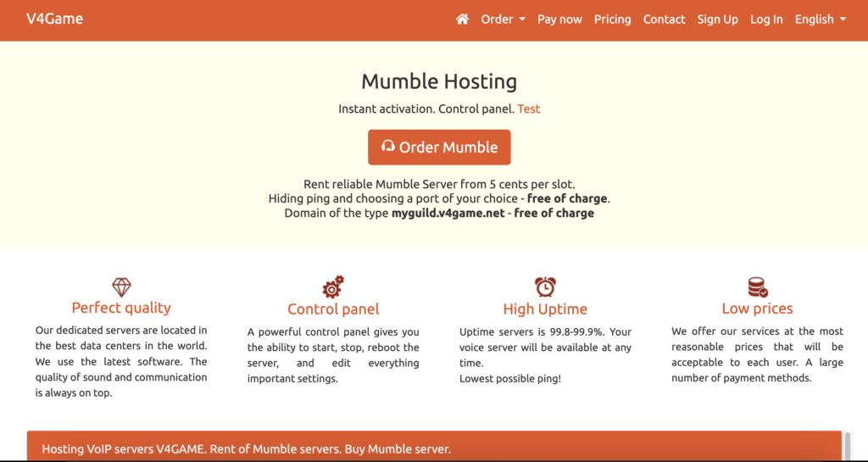This screenshot has width=868, height=462.
Task: Click the scrollbar beside the hosting panel
Action: pos(848,446)
